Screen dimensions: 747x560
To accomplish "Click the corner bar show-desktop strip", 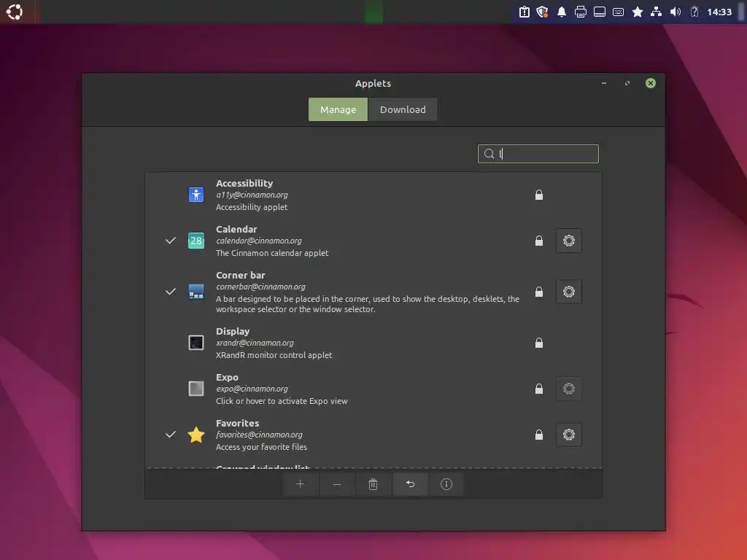I will tap(742, 12).
